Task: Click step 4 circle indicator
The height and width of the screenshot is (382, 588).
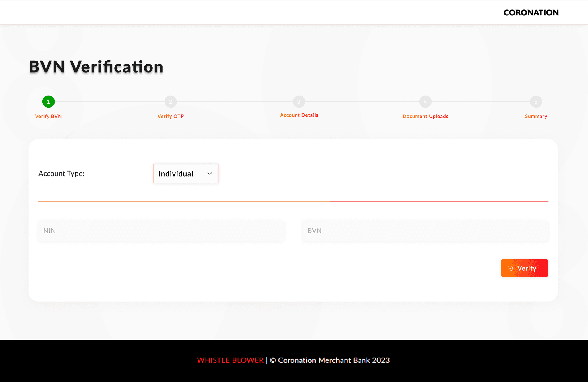Action: [425, 102]
